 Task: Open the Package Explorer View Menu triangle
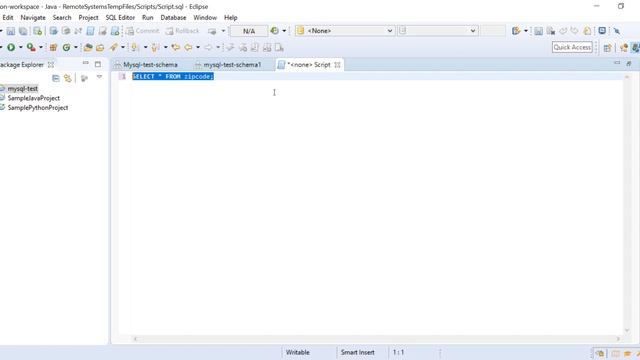[99, 77]
